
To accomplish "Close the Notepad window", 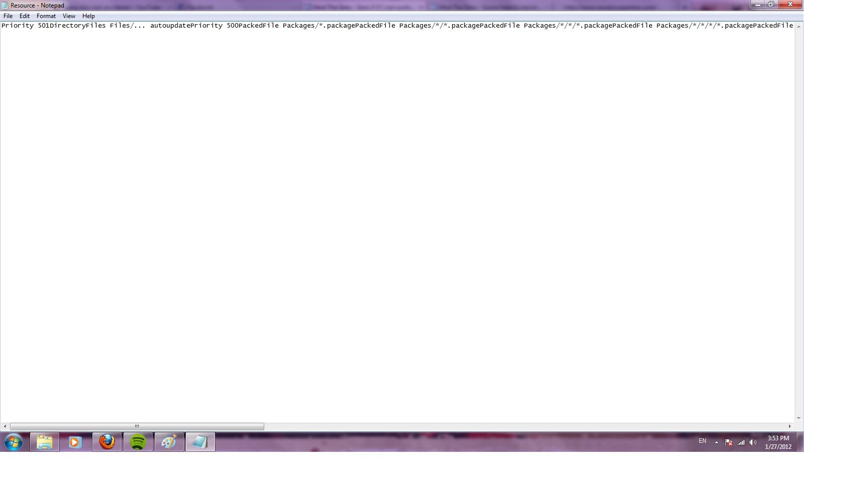I will 790,5.
